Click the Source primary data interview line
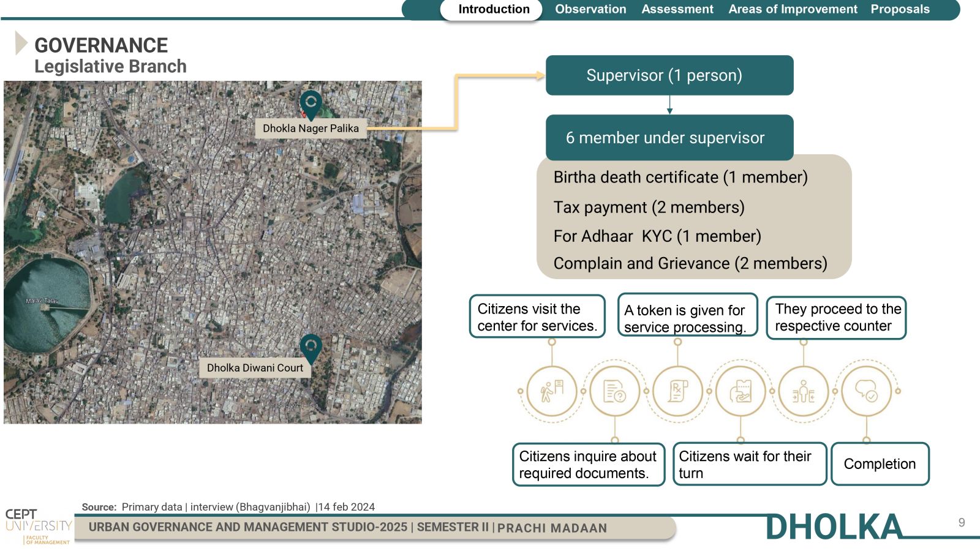 tap(228, 507)
